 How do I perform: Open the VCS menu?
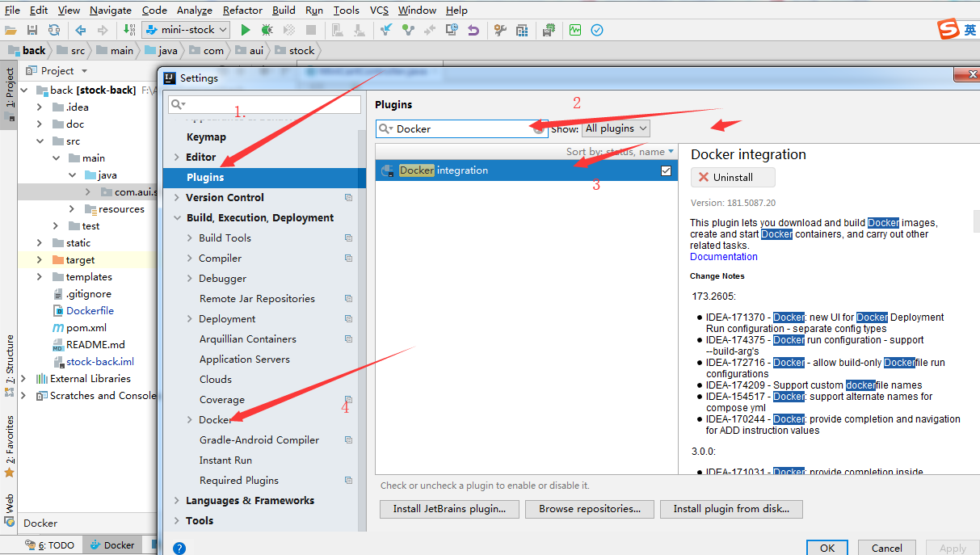tap(379, 10)
